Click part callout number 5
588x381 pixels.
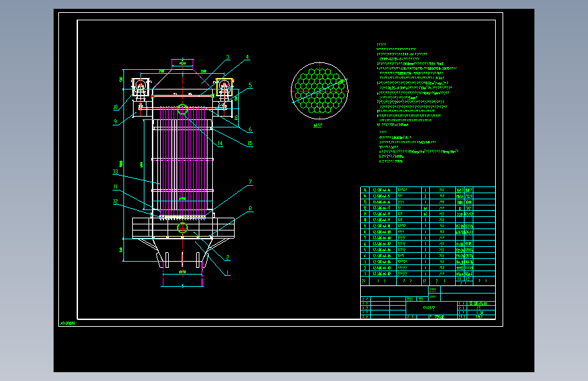click(x=250, y=85)
